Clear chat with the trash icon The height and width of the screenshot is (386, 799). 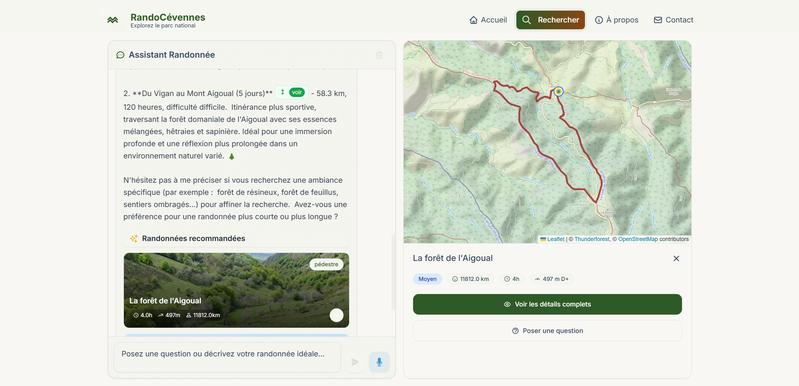(x=379, y=55)
